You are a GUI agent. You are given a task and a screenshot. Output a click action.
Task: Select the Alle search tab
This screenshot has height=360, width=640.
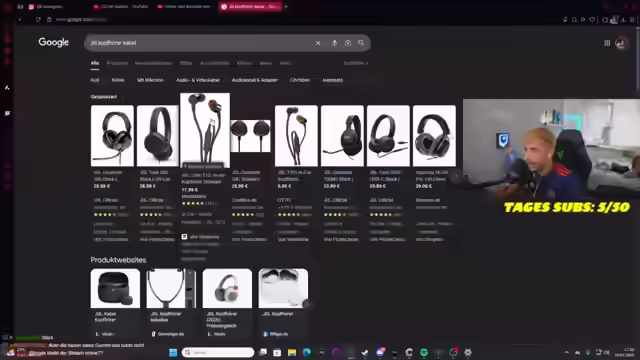click(x=95, y=63)
